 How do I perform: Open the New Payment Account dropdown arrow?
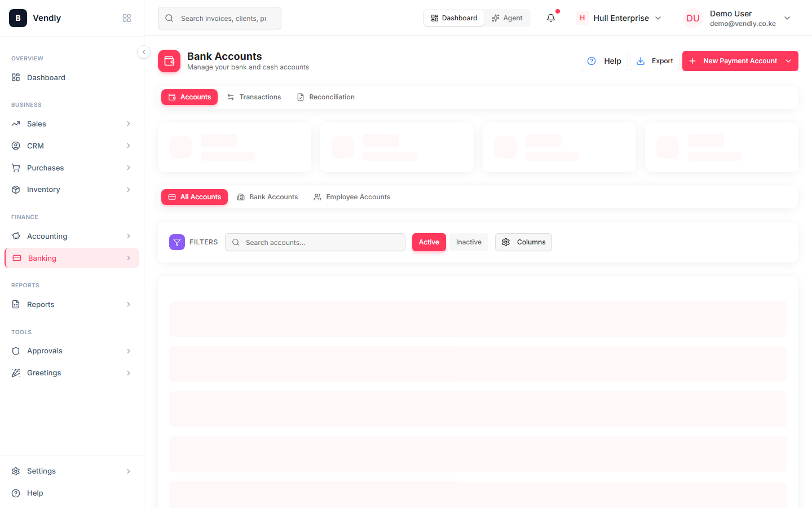tap(788, 61)
